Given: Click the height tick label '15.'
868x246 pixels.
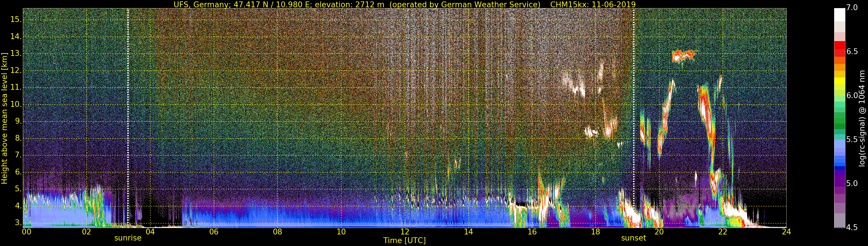Looking at the screenshot, I should [x=16, y=20].
